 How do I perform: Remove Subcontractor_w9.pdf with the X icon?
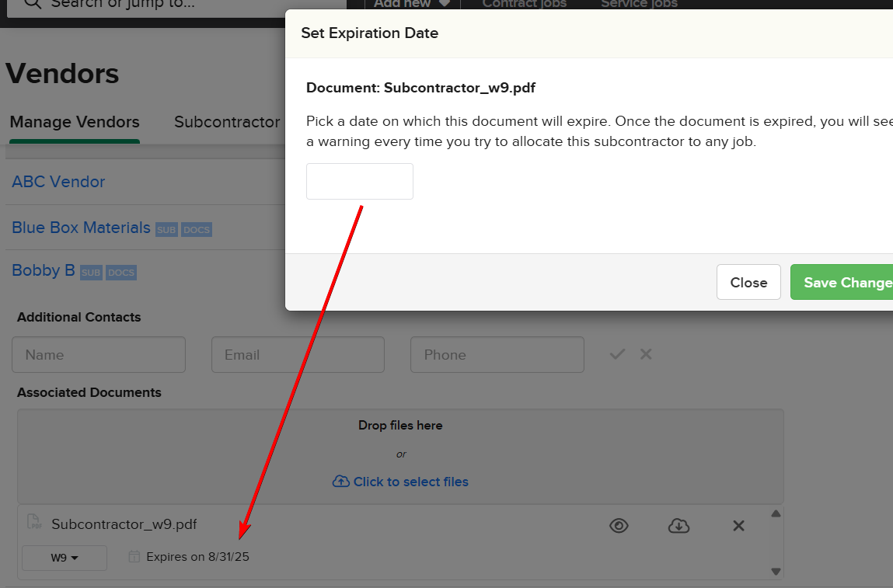[x=738, y=526]
